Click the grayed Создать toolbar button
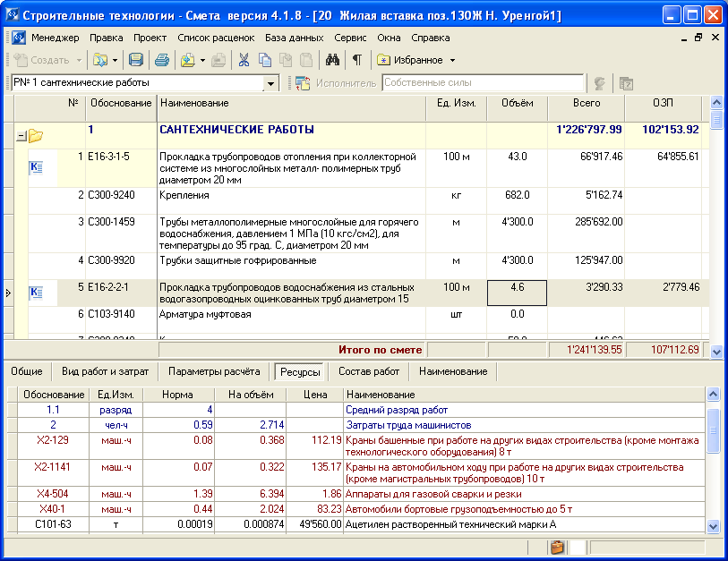Image resolution: width=728 pixels, height=561 pixels. (x=42, y=60)
